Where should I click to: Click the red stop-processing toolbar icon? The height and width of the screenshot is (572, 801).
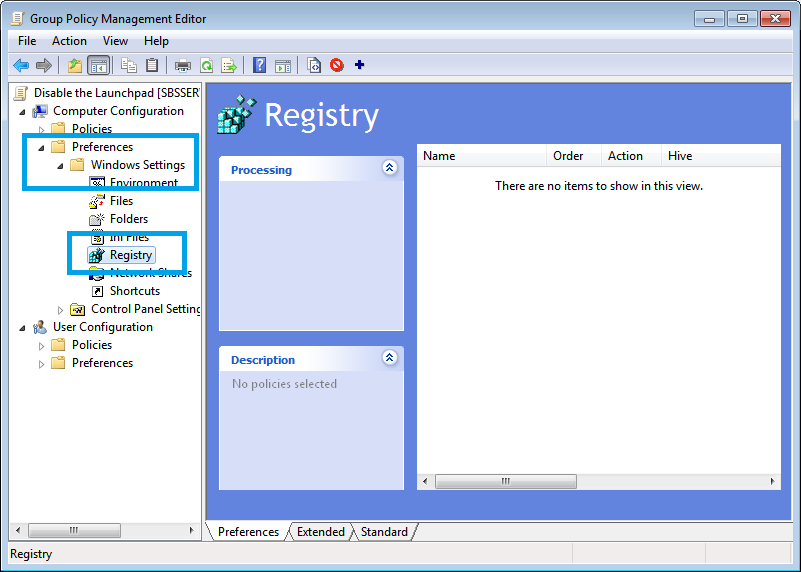tap(337, 65)
